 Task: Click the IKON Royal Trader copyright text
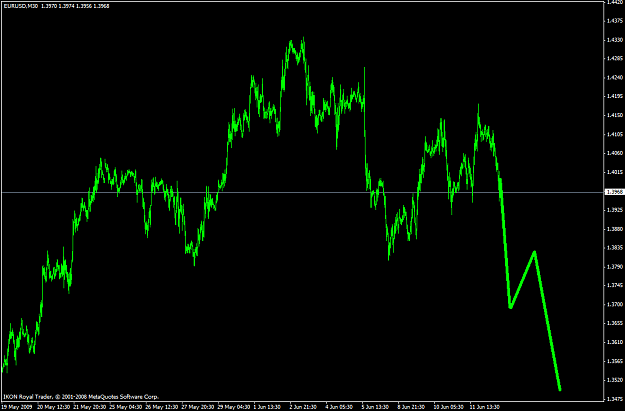pyautogui.click(x=81, y=397)
